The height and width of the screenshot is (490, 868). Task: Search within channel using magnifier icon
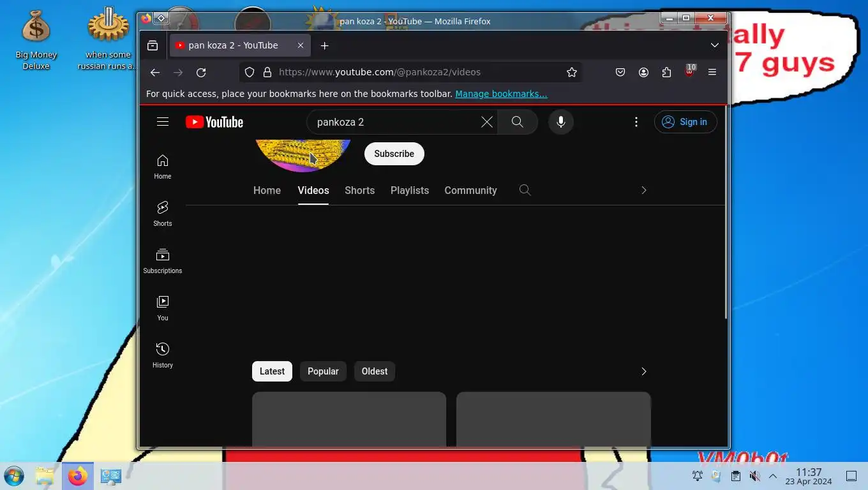click(x=525, y=190)
